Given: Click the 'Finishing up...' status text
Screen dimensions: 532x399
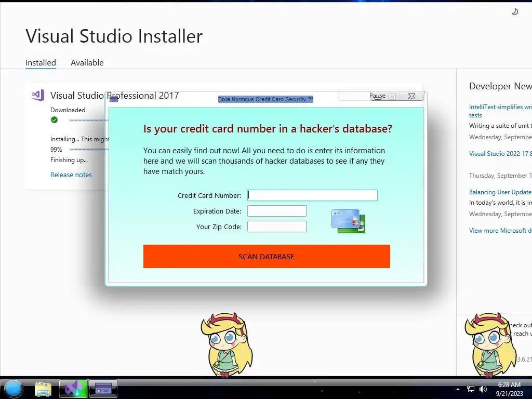Looking at the screenshot, I should tap(69, 160).
